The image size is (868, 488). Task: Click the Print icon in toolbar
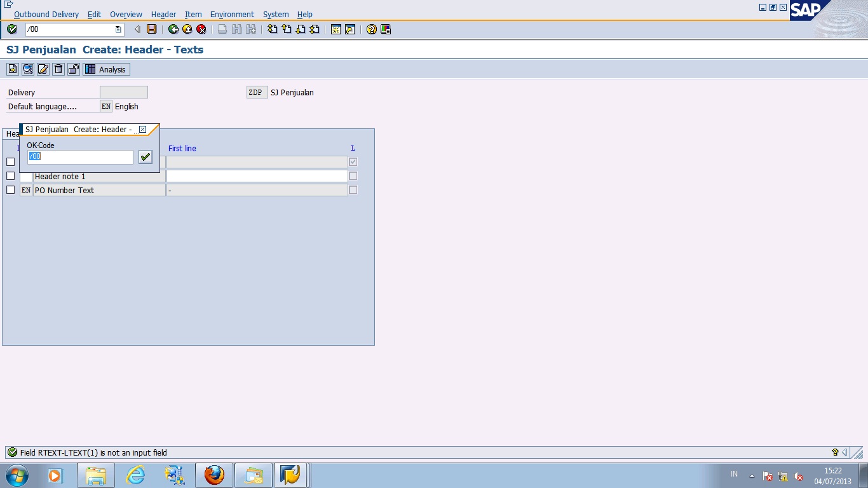222,29
